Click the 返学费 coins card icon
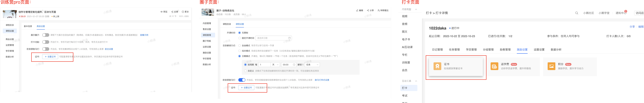Viewport: 644px width, 103px height. pyautogui.click(x=494, y=66)
